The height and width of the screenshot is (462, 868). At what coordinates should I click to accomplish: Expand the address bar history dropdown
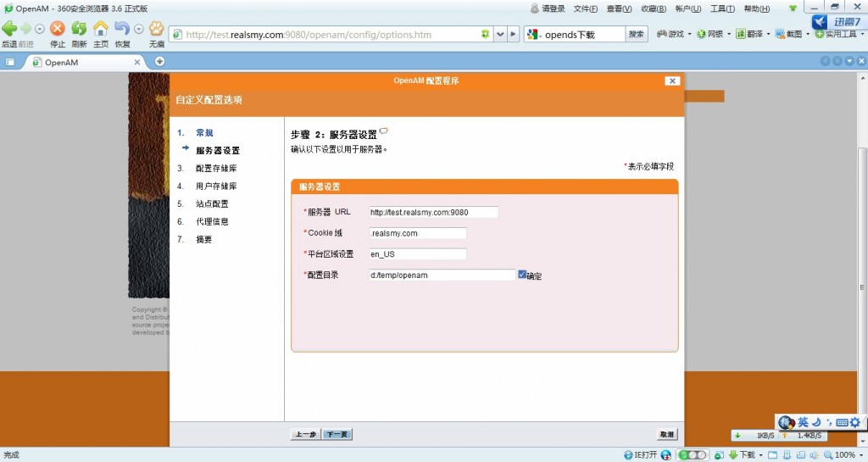(500, 34)
